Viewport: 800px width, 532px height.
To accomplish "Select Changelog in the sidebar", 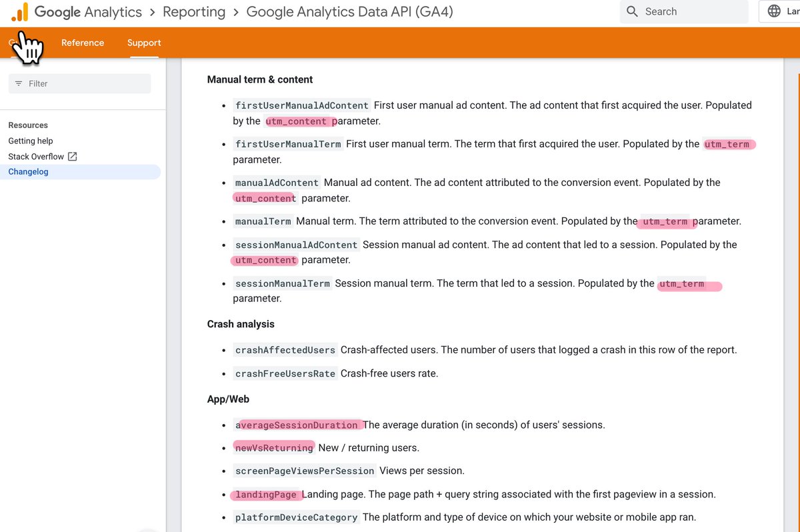I will 29,172.
